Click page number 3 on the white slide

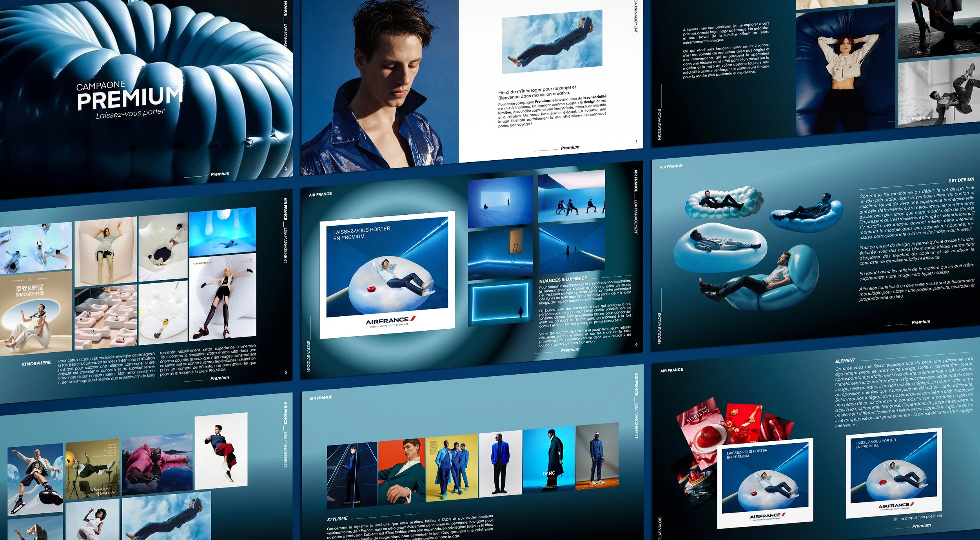tap(636, 142)
